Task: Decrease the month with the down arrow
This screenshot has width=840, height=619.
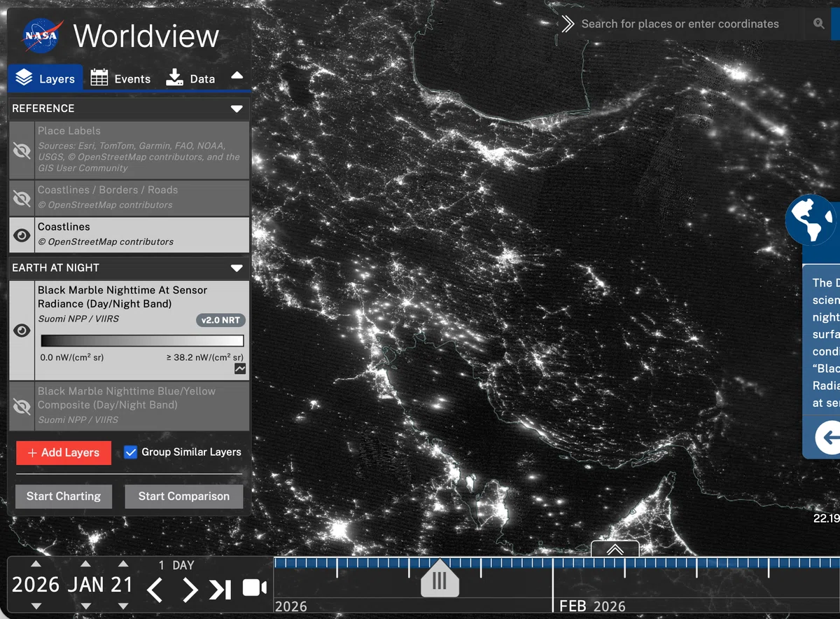Action: tap(85, 606)
